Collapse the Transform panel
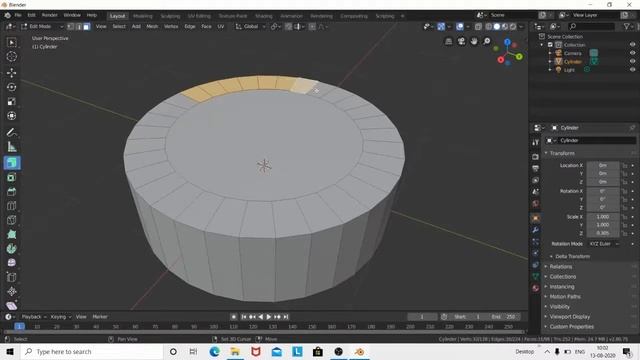This screenshot has width=640, height=360. 562,153
